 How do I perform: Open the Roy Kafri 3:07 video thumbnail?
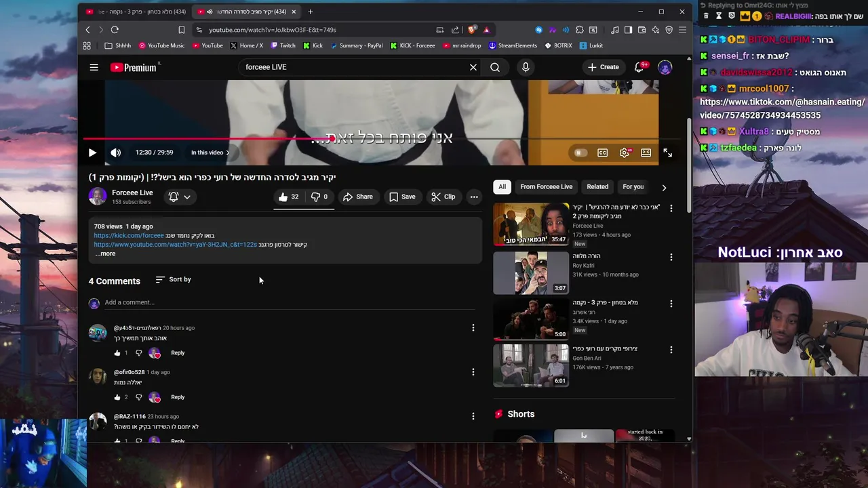click(531, 273)
